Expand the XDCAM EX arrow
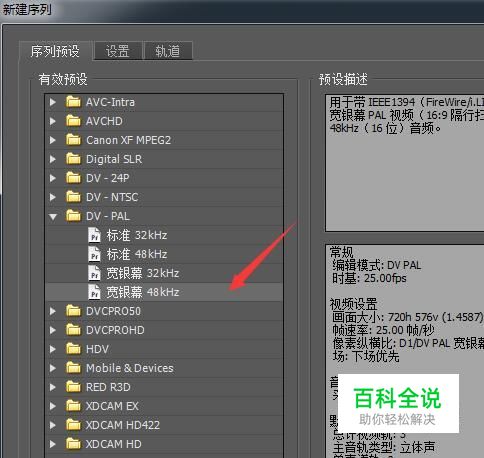The width and height of the screenshot is (484, 458). pyautogui.click(x=53, y=406)
